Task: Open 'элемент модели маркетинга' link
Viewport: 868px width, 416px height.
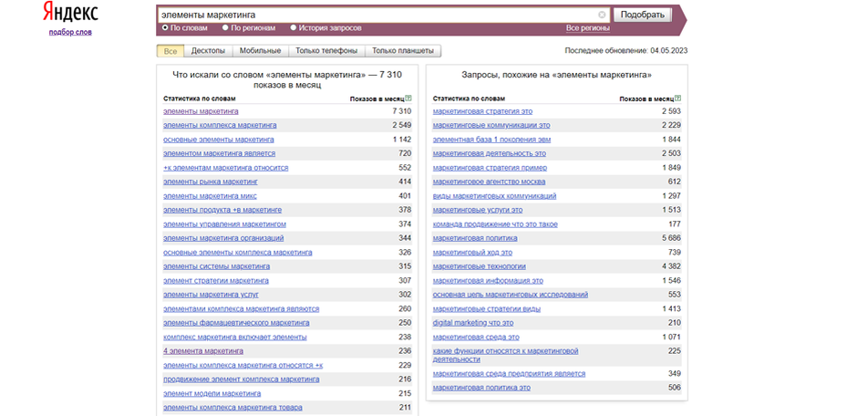Action: click(x=212, y=394)
